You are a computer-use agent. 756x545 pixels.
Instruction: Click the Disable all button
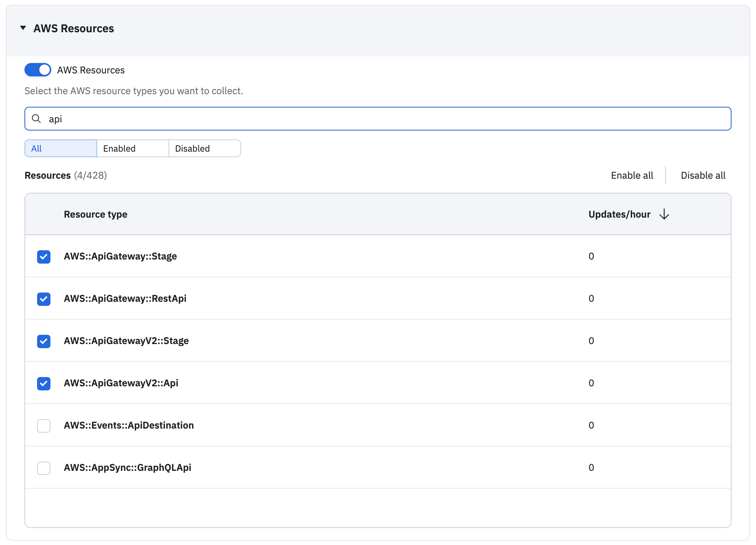click(703, 175)
